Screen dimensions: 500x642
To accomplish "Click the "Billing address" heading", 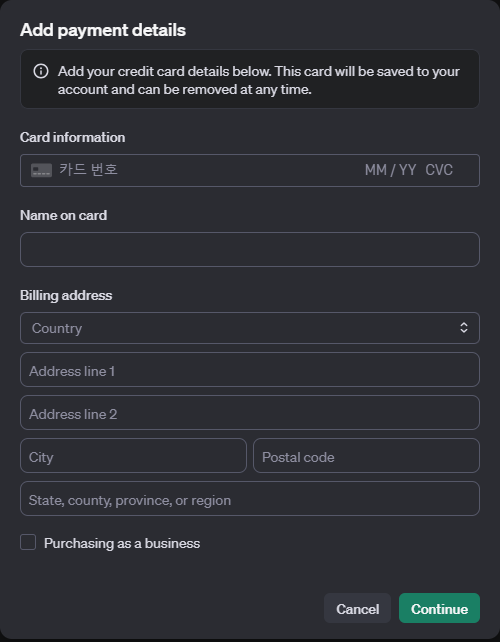I will point(66,295).
